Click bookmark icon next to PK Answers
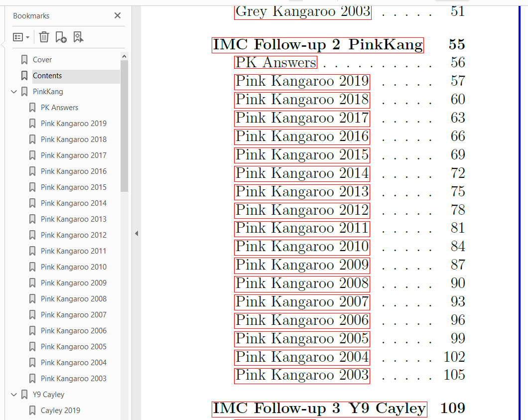 pyautogui.click(x=32, y=108)
